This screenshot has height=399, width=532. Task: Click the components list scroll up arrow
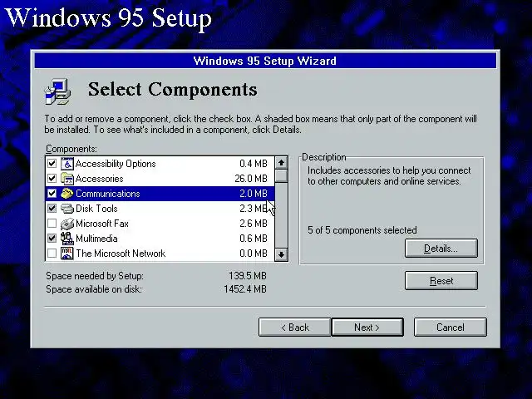pos(281,163)
